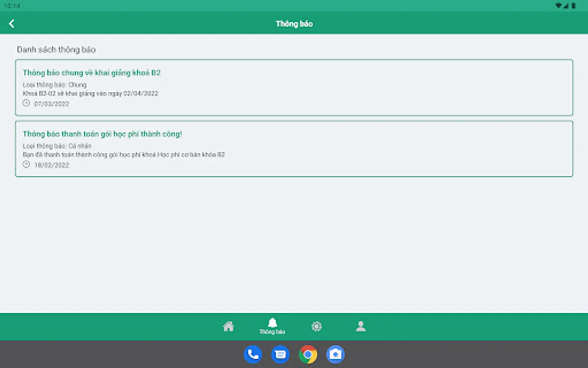Screen dimensions: 588x368
Task: Open the Messages app icon
Action: (x=280, y=355)
